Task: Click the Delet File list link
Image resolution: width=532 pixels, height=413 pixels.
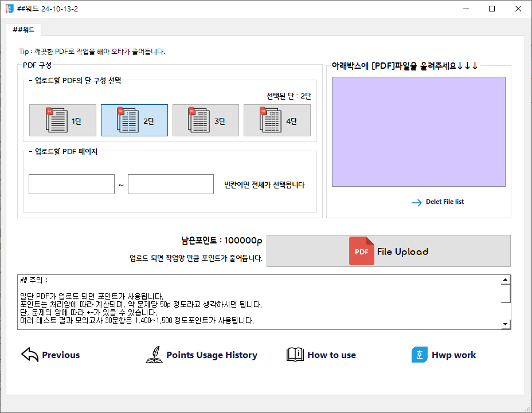Action: click(x=445, y=202)
